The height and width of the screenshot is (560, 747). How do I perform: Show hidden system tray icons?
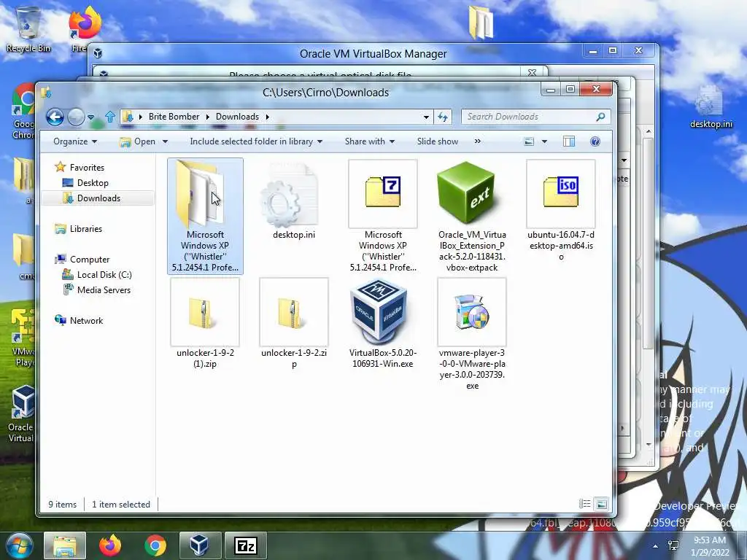[656, 546]
